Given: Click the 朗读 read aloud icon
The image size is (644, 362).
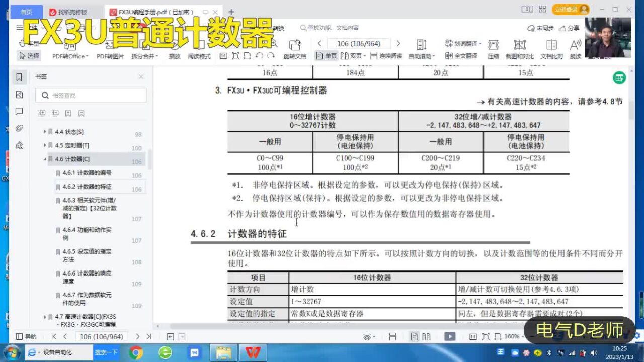Looking at the screenshot, I should point(576,49).
